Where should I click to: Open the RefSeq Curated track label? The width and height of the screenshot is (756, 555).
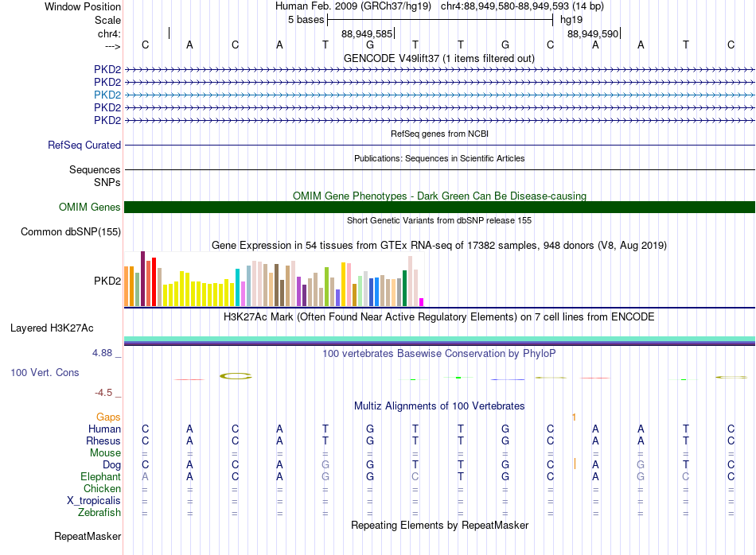coord(84,145)
